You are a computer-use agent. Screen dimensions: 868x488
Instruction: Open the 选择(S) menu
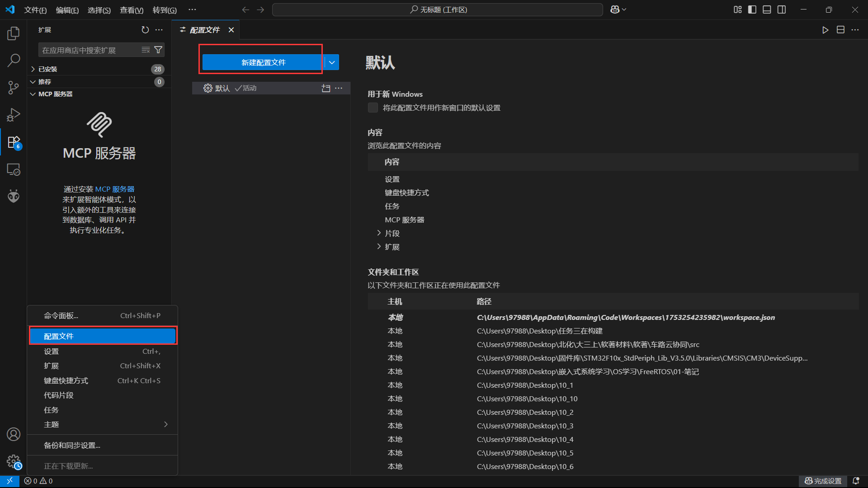point(99,10)
